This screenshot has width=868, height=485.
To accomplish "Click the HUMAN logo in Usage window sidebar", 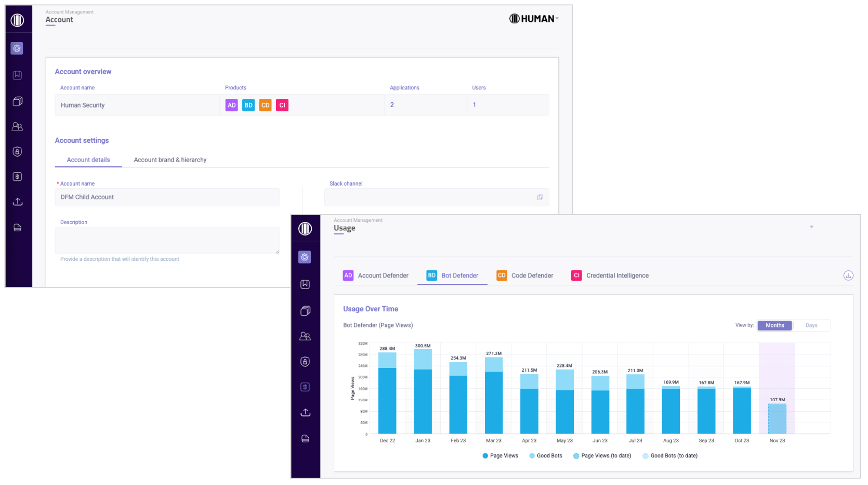I will click(305, 229).
